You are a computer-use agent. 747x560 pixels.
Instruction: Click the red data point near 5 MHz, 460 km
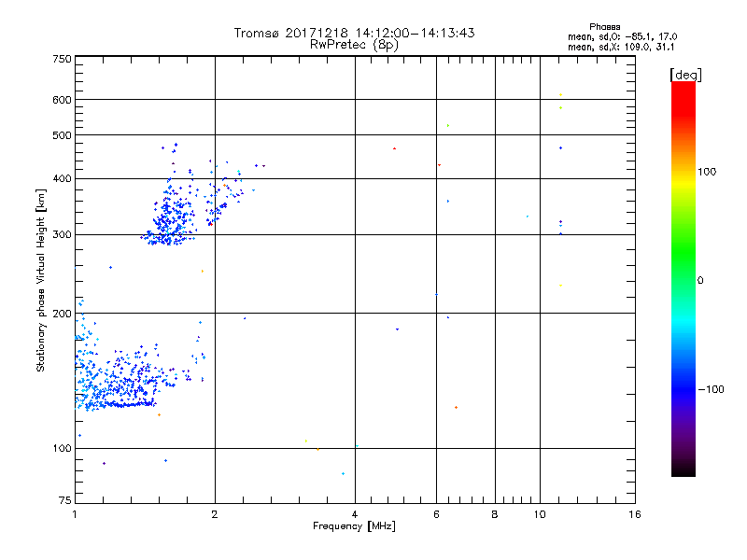click(394, 148)
